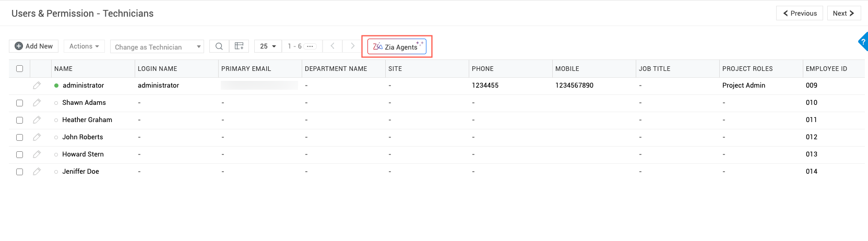
Task: Click the edit pencil beside John Roberts
Action: pyautogui.click(x=37, y=137)
